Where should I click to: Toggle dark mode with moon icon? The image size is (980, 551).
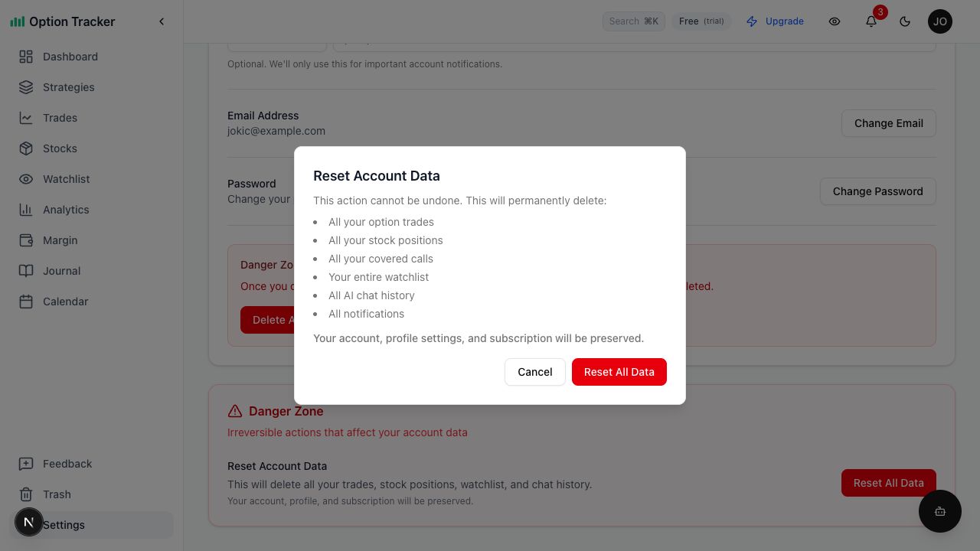(x=905, y=21)
